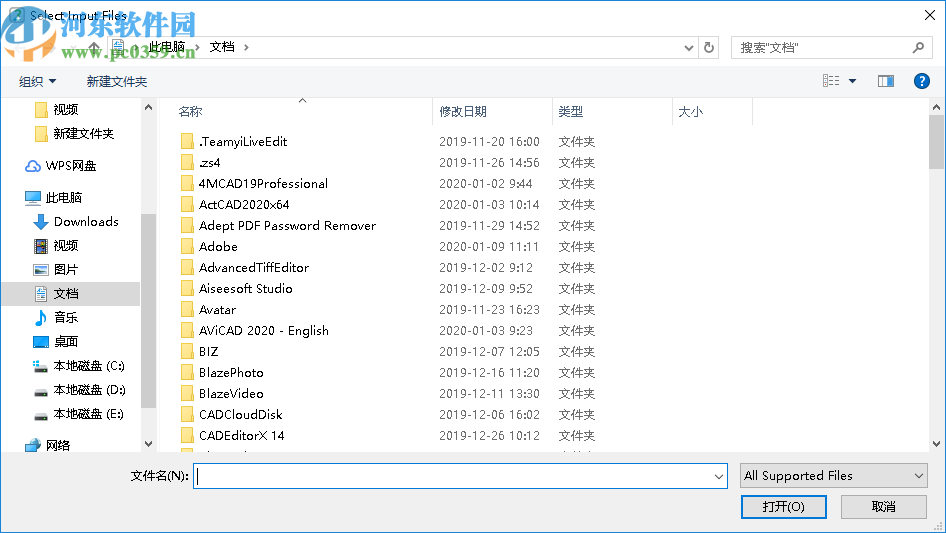This screenshot has height=533, width=946.
Task: Click 新建文件夹 button
Action: (116, 81)
